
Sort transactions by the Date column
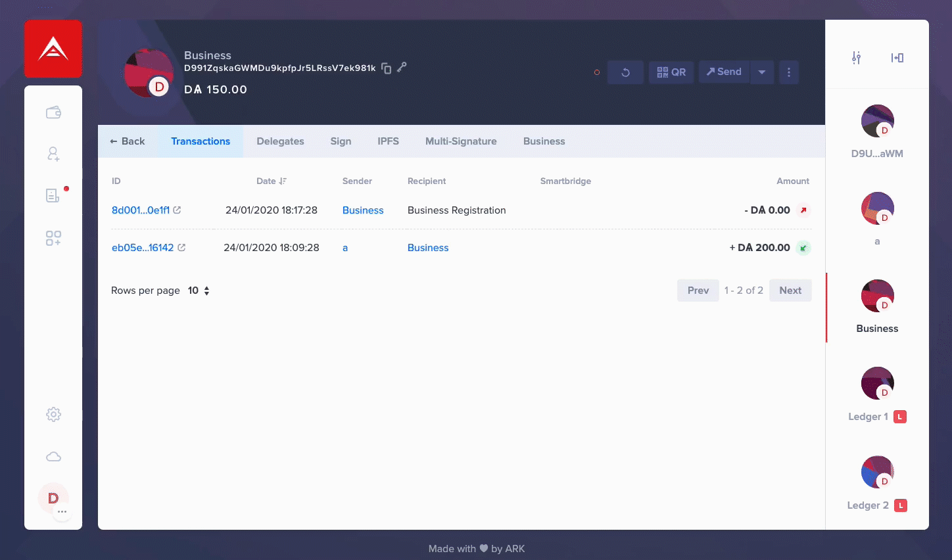tap(271, 181)
